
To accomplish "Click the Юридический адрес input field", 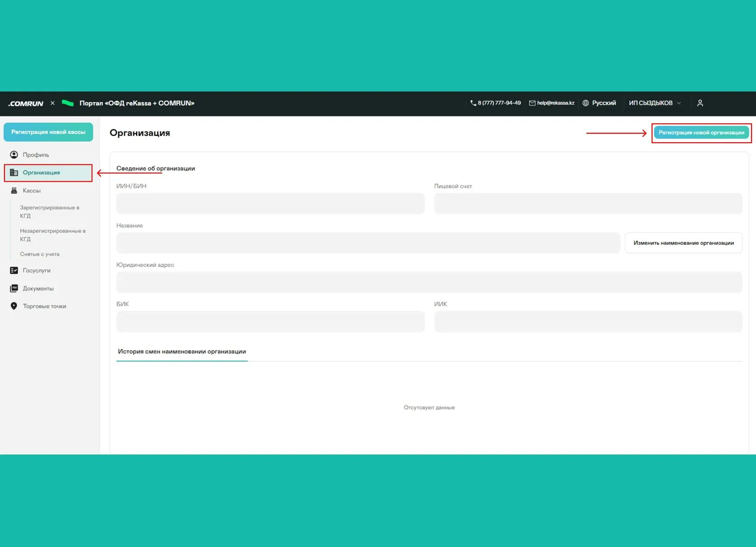I will [x=429, y=282].
